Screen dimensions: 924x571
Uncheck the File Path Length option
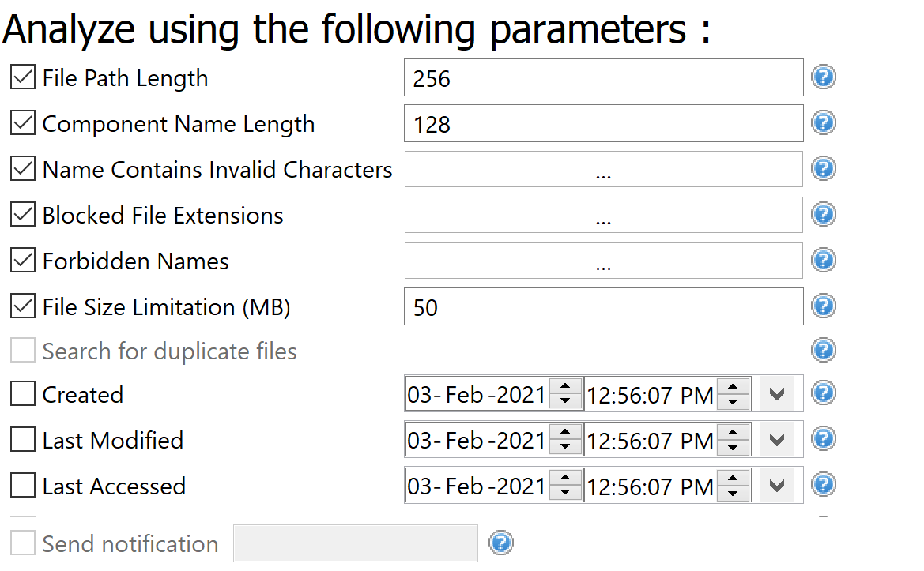22,77
